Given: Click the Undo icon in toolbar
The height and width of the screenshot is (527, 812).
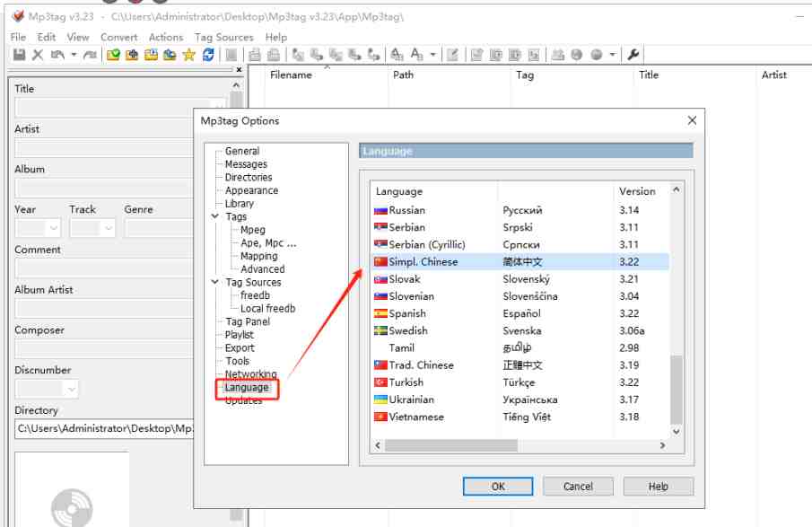Looking at the screenshot, I should point(58,55).
